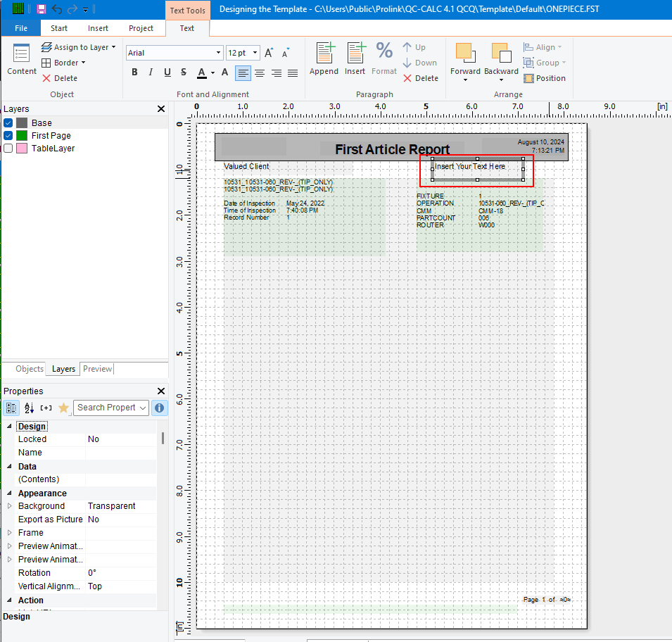Bring the object Forward in arrange order
Image resolution: width=672 pixels, height=642 pixels.
point(465,60)
